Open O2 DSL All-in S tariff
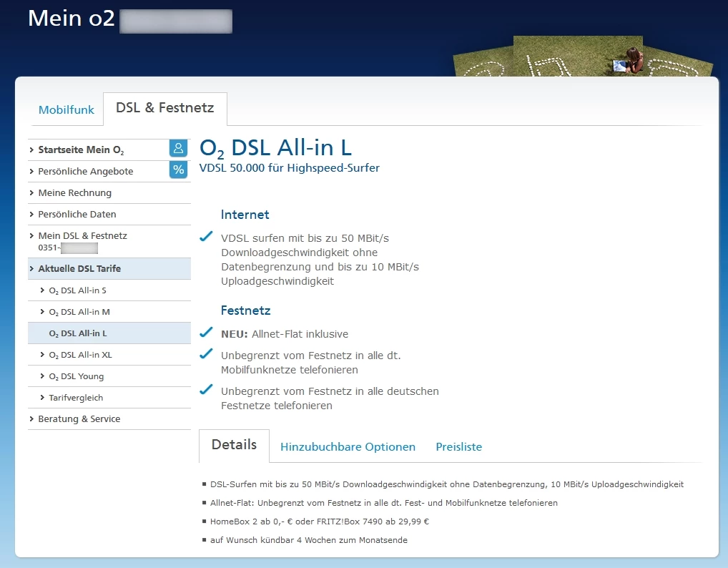This screenshot has width=728, height=568. pyautogui.click(x=109, y=290)
